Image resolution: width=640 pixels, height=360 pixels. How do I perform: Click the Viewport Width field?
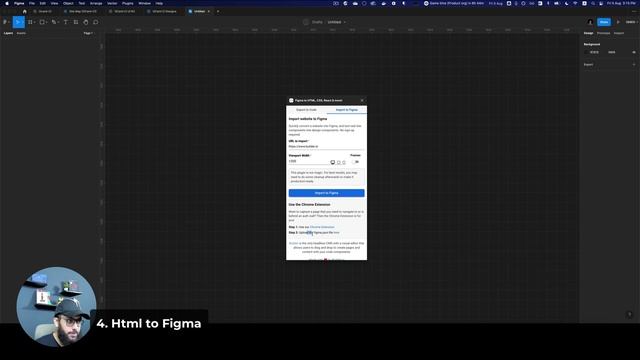308,161
